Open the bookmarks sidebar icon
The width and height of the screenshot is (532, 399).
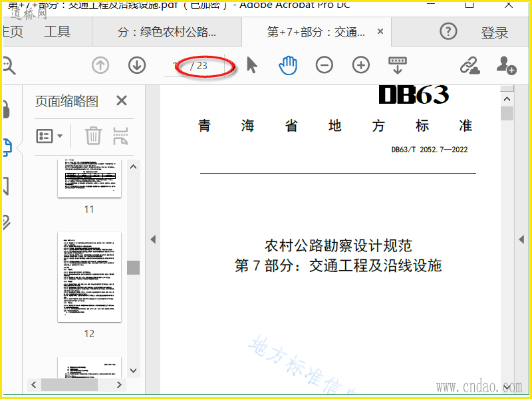coord(6,186)
